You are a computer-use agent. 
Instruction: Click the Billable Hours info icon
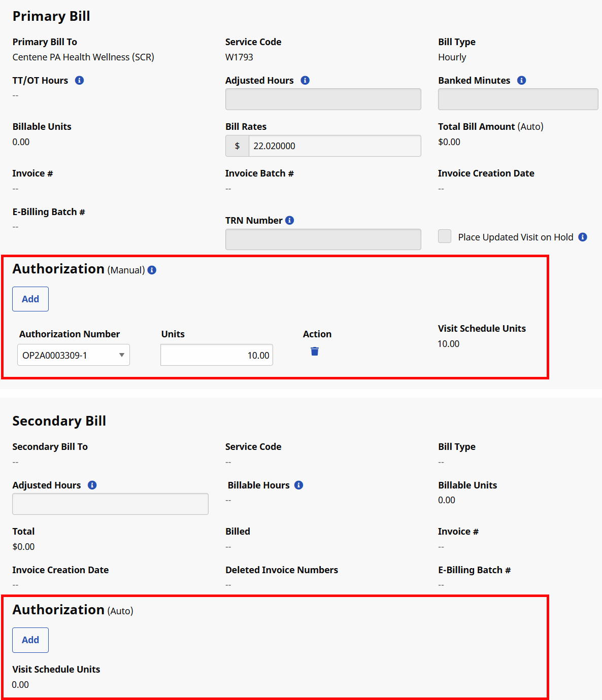coord(299,485)
